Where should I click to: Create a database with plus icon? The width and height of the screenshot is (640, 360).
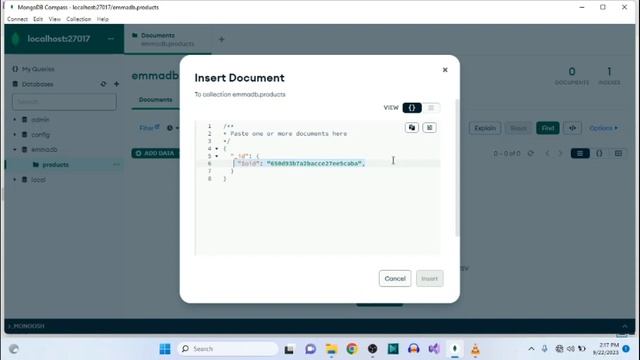point(116,84)
